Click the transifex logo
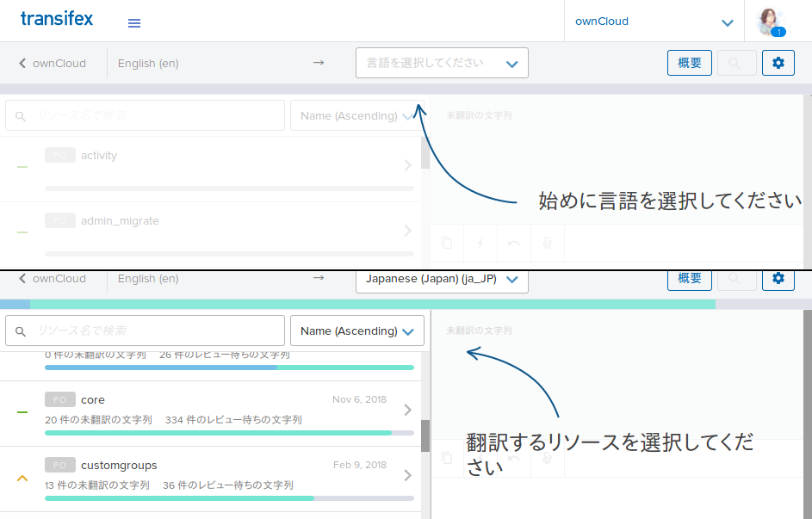The height and width of the screenshot is (519, 812). point(57,19)
